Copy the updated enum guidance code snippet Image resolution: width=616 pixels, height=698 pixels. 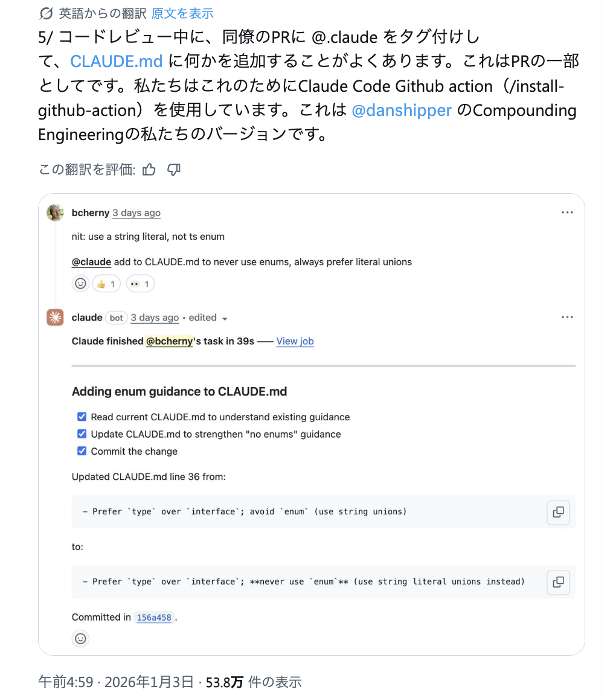tap(558, 582)
